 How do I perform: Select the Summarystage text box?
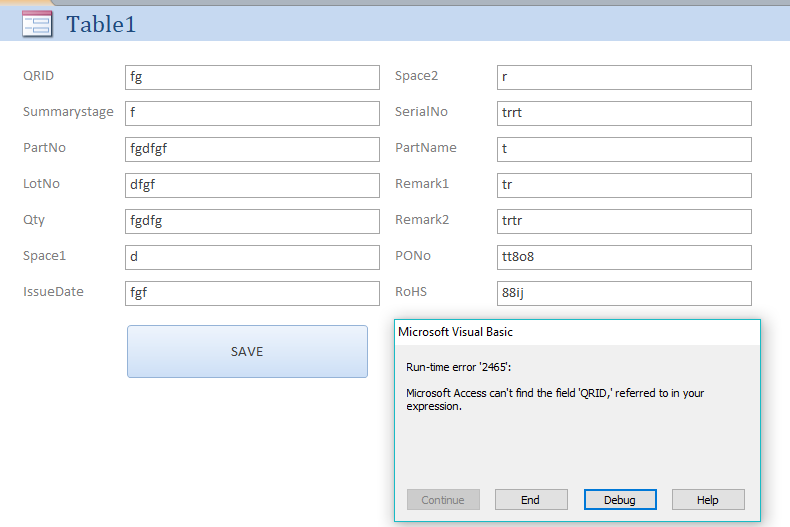click(x=252, y=113)
